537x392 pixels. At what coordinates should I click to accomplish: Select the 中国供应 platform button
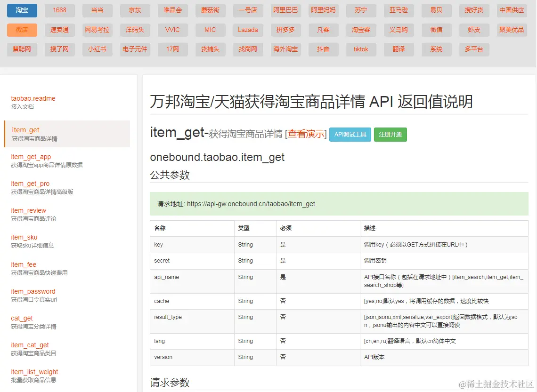(x=512, y=10)
